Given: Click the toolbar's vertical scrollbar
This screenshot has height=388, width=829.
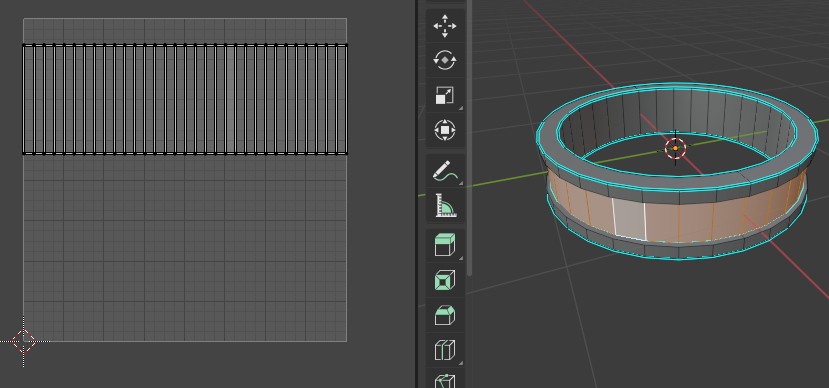Looking at the screenshot, I should click(x=469, y=137).
